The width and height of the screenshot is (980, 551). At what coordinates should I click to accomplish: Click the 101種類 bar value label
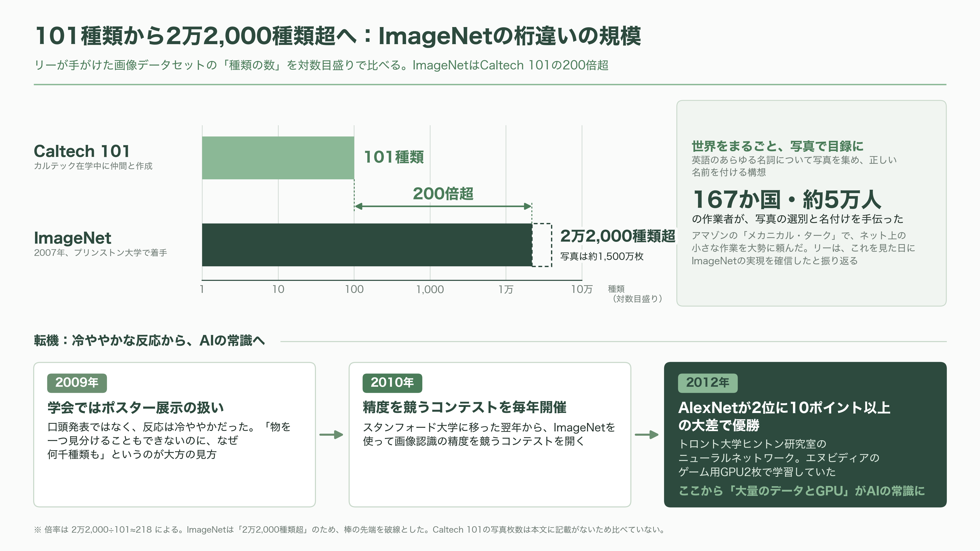pos(394,157)
